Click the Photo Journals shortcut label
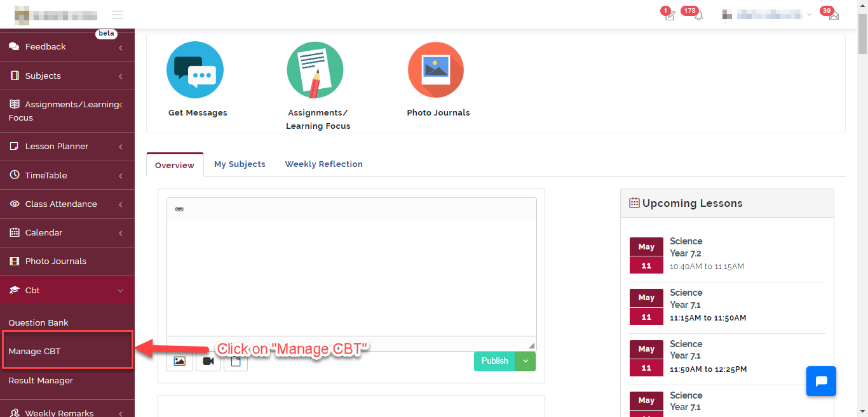 coord(438,113)
